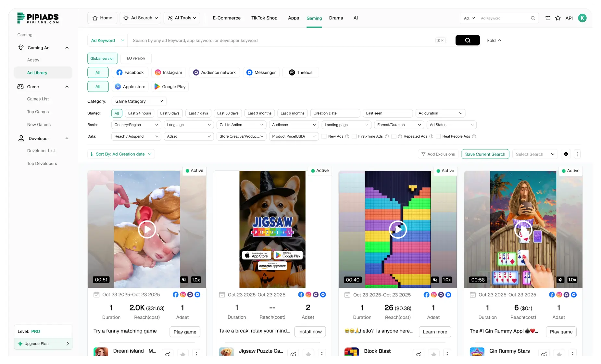Image resolution: width=601 pixels, height=364 pixels.
Task: Enable the Real People Ads checkbox
Action: [439, 136]
